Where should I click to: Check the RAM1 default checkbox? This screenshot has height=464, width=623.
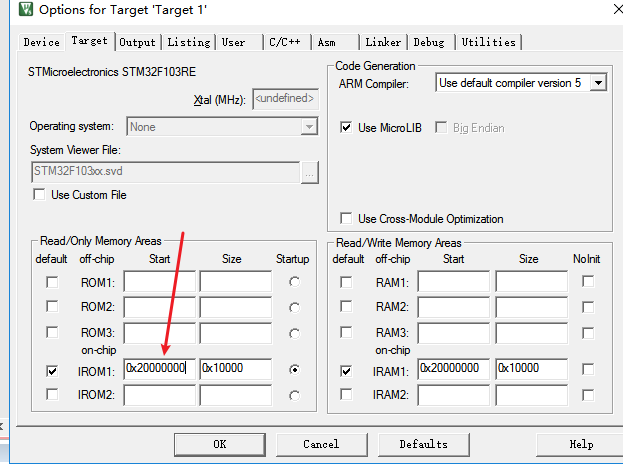click(x=346, y=282)
